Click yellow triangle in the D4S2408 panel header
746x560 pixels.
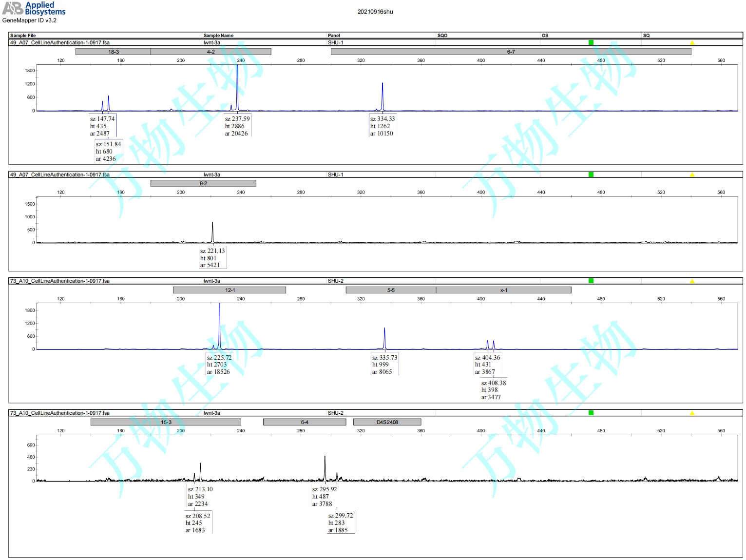point(692,413)
